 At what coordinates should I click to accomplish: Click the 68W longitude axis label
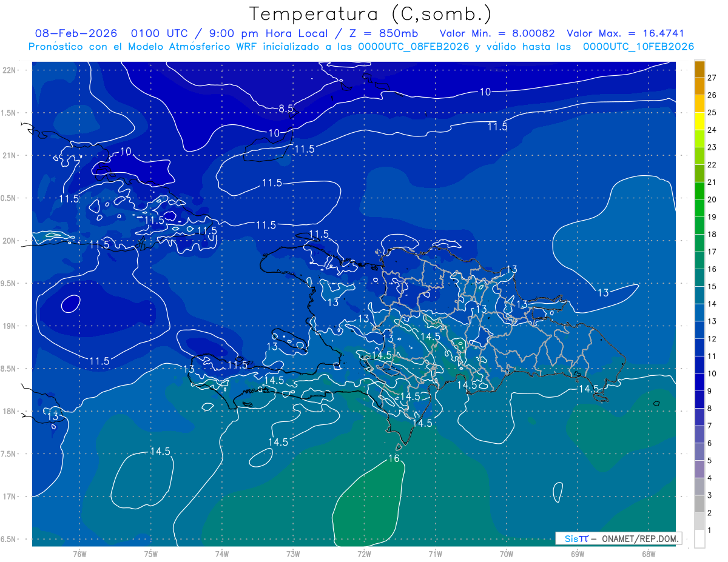649,554
